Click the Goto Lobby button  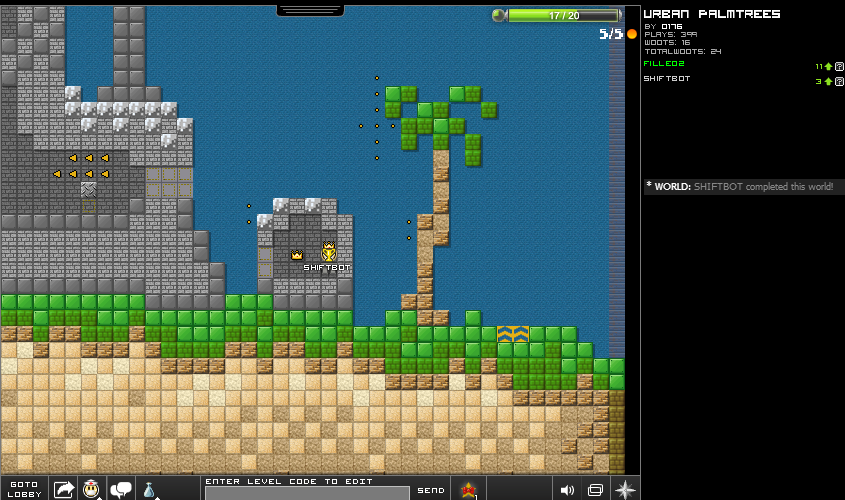pyautogui.click(x=24, y=488)
